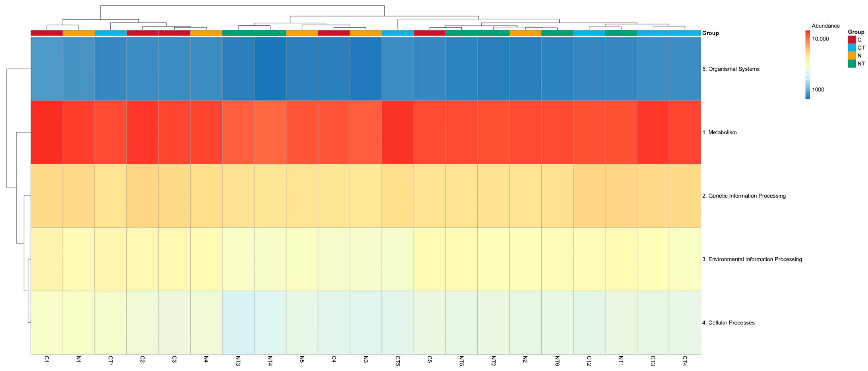Viewport: 868px width, 371px height.
Task: Click the Cellular Processes cell for NT3
Action: click(238, 322)
